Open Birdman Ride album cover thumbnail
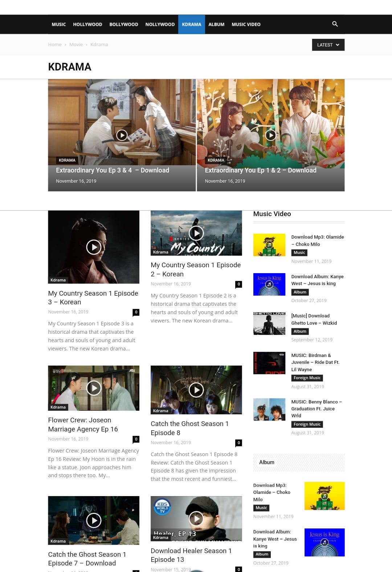This screenshot has height=572, width=392. [x=269, y=363]
